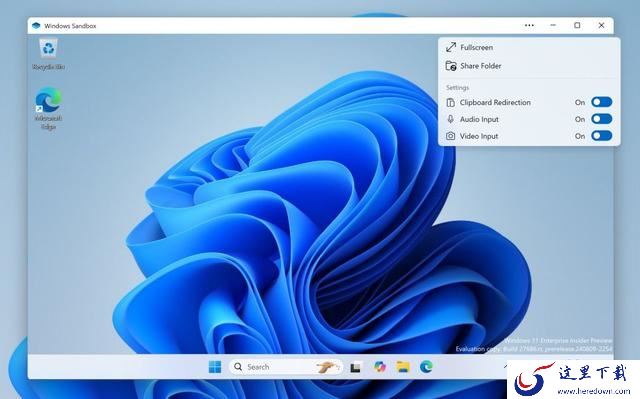Disable the Video Input toggle

click(x=602, y=136)
